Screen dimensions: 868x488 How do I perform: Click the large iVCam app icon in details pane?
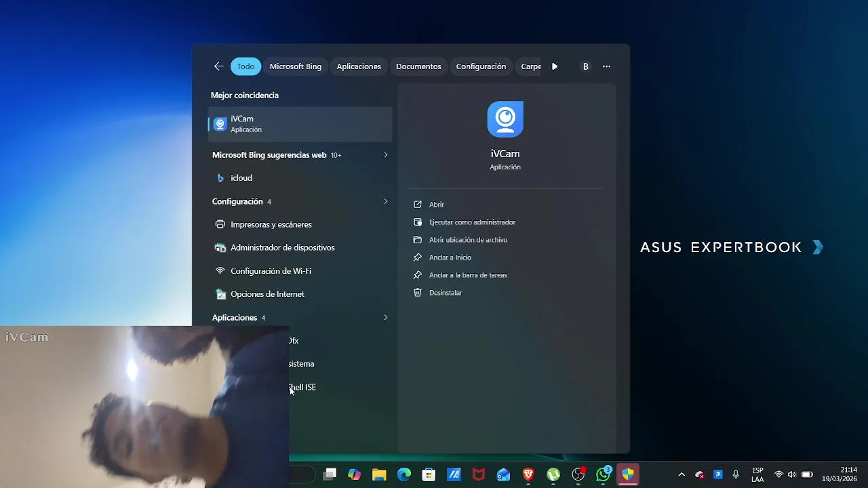pyautogui.click(x=505, y=119)
